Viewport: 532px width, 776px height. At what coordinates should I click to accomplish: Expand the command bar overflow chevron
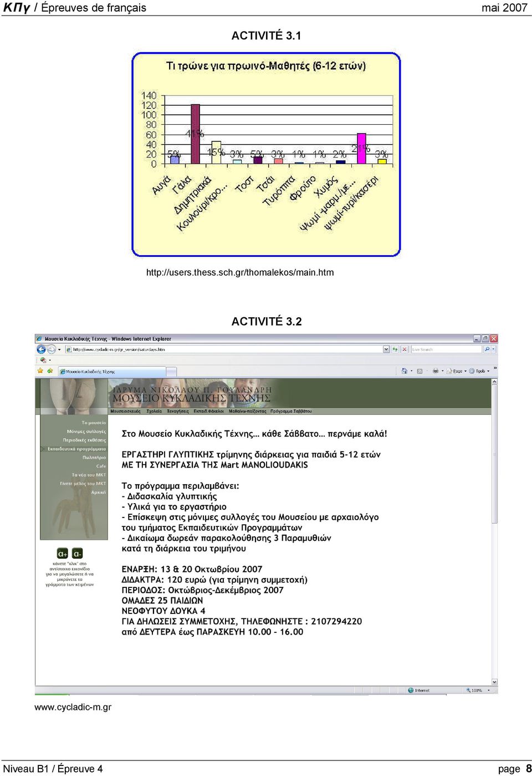(x=495, y=368)
